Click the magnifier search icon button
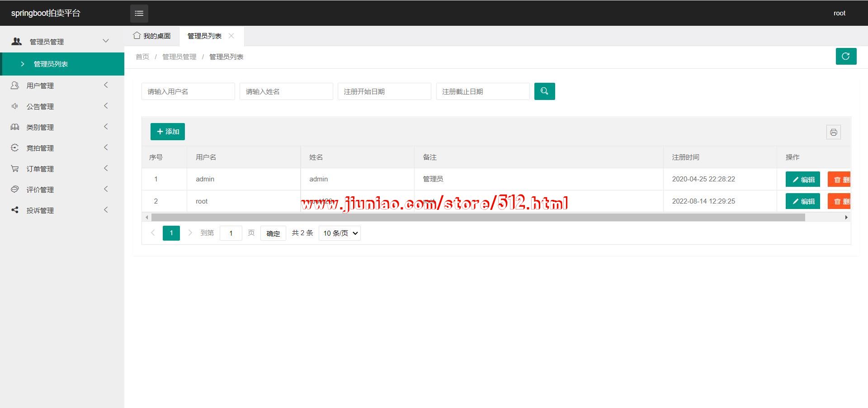The width and height of the screenshot is (868, 408). click(544, 91)
